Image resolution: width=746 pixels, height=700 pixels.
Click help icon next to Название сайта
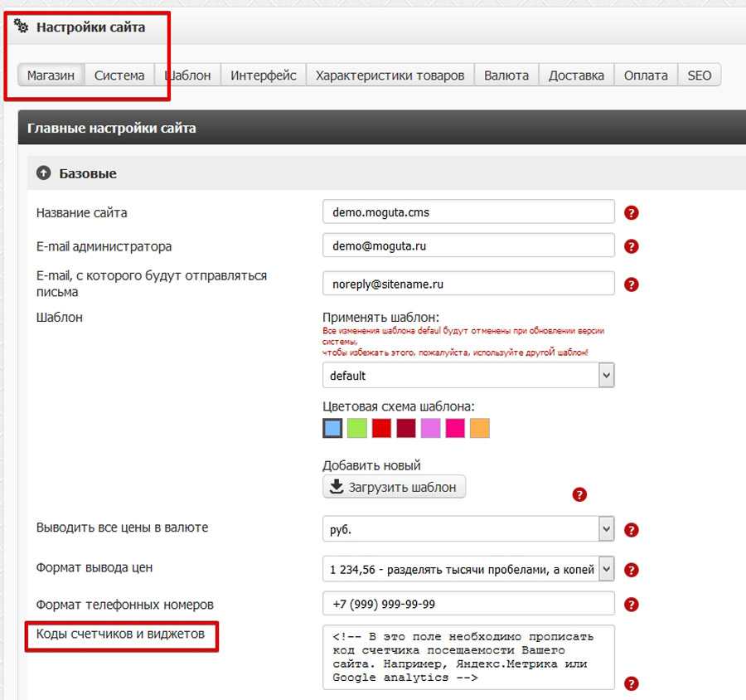(x=632, y=212)
